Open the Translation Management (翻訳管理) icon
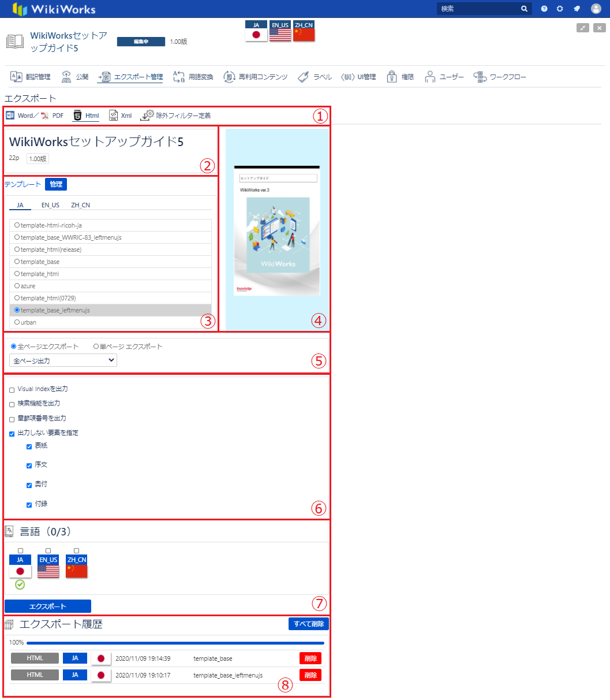Screen dimensions: 610x700 tap(16, 77)
